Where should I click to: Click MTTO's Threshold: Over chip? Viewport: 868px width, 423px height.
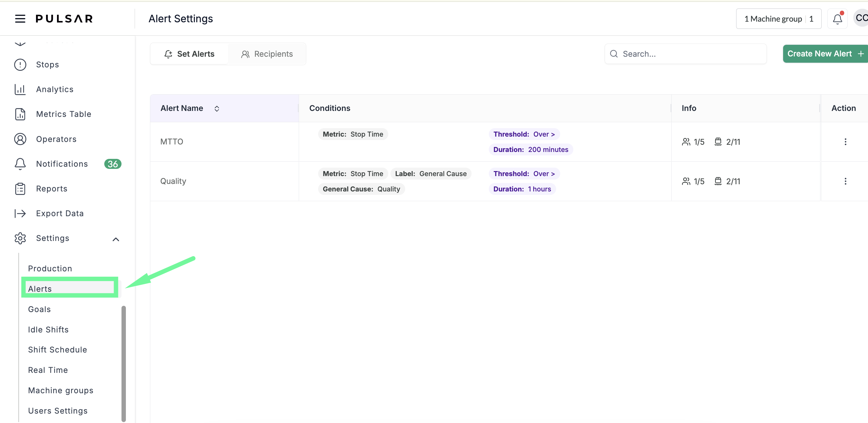(524, 134)
